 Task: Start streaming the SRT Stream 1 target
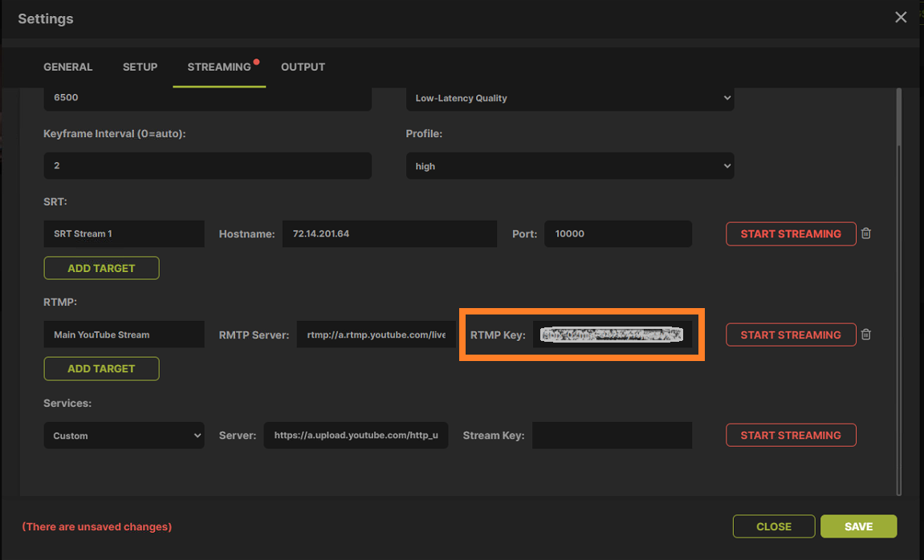click(x=791, y=233)
